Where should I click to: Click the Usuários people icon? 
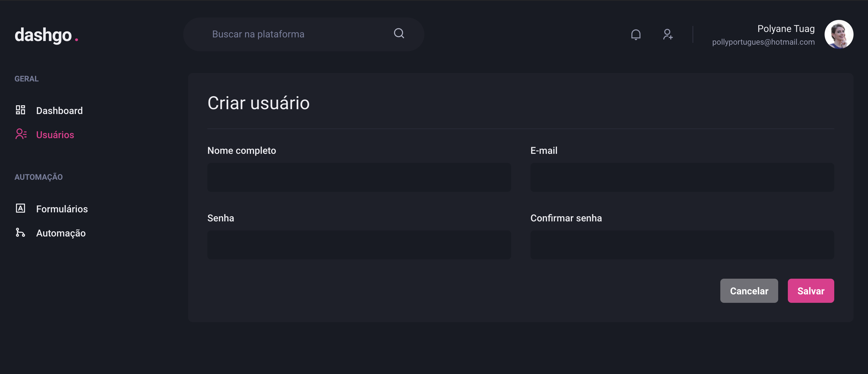21,134
